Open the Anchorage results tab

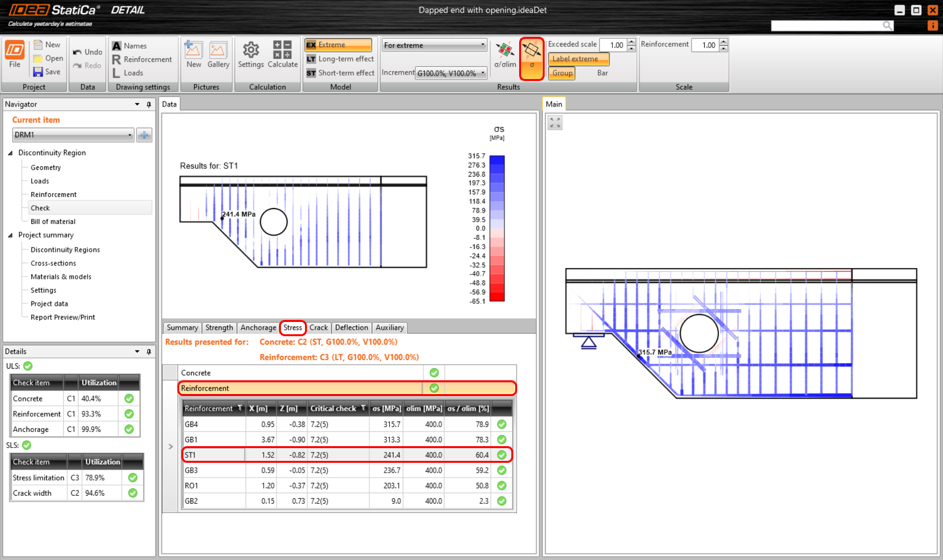258,328
